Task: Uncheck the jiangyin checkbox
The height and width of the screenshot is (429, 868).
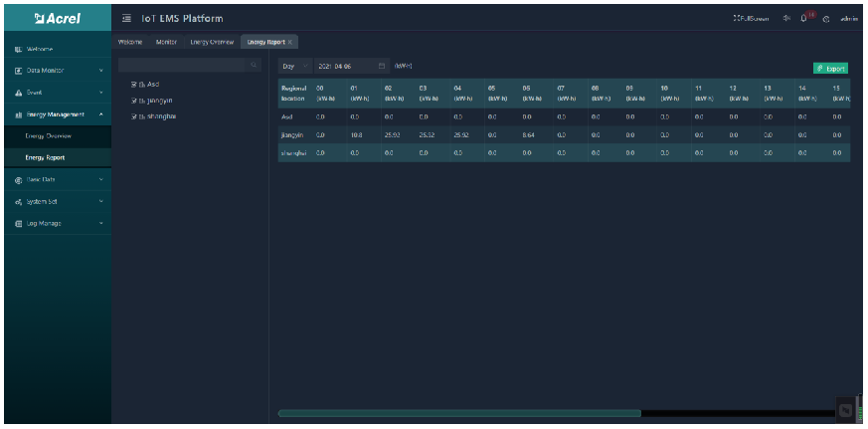Action: [134, 101]
